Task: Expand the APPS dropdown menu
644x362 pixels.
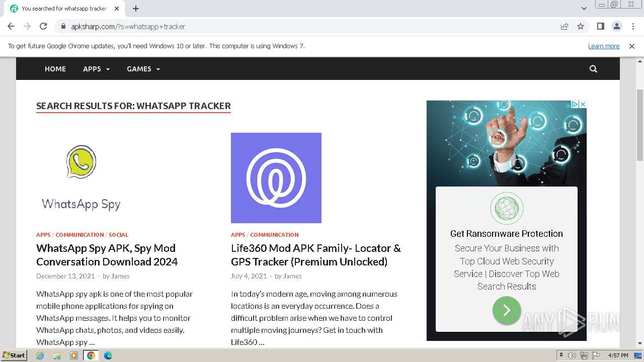Action: [96, 69]
